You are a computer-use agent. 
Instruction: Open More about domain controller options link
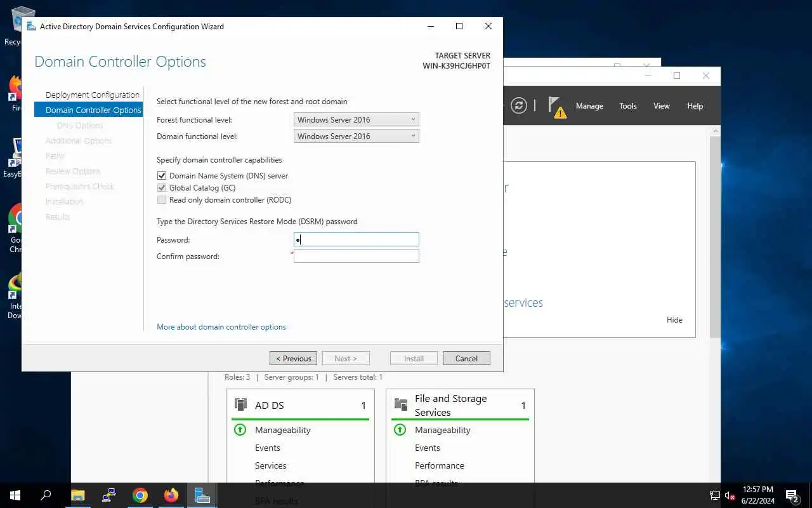(x=221, y=327)
